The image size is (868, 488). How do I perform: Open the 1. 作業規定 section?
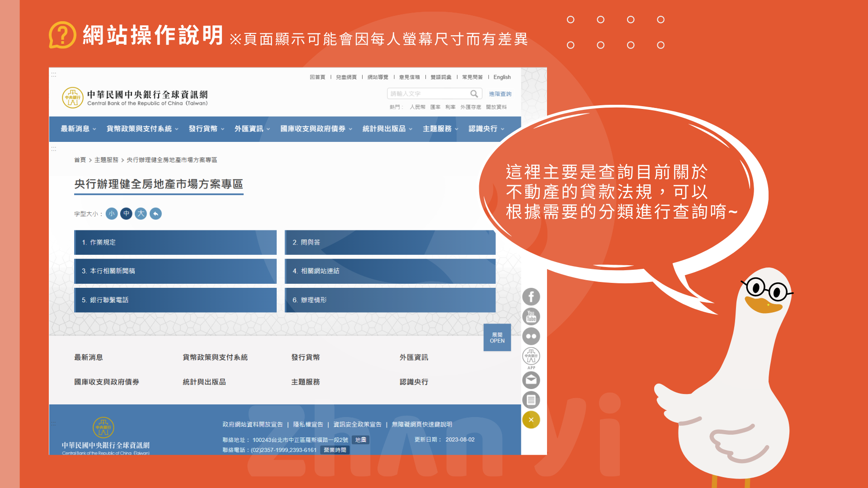tap(175, 242)
